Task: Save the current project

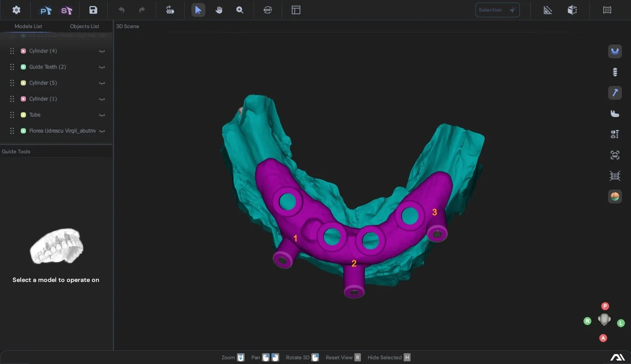Action: click(x=93, y=9)
